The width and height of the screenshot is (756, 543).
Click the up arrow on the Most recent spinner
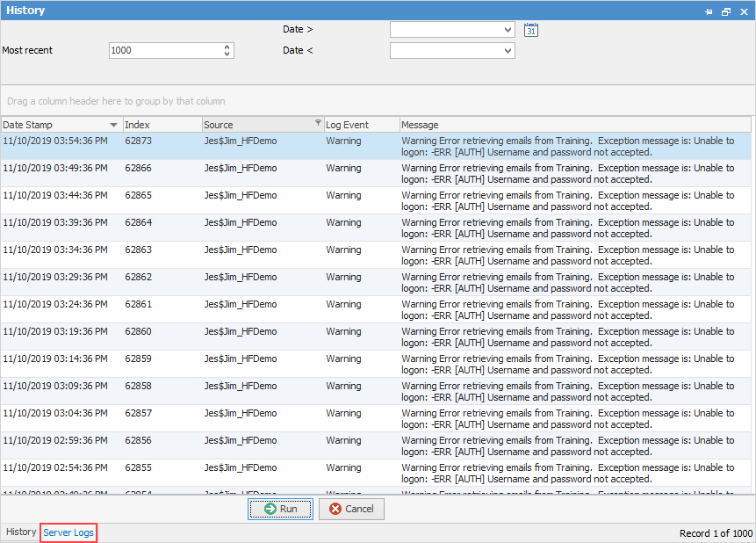coord(227,47)
